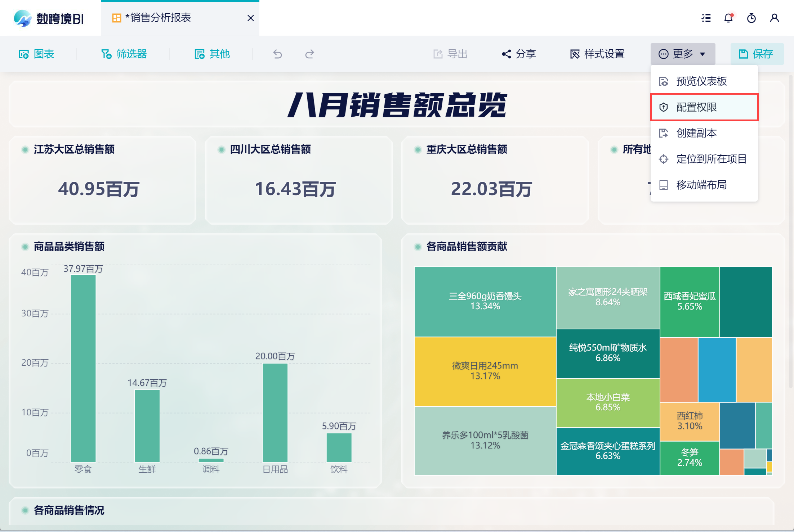Collapse the 更多 dropdown
Screen dimensions: 794x532
682,54
